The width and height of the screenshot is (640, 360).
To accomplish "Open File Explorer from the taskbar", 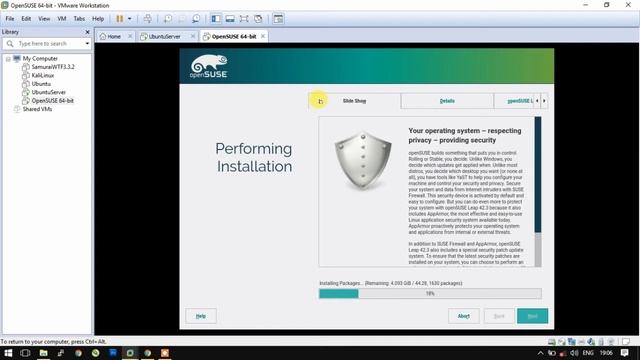I will point(43,353).
